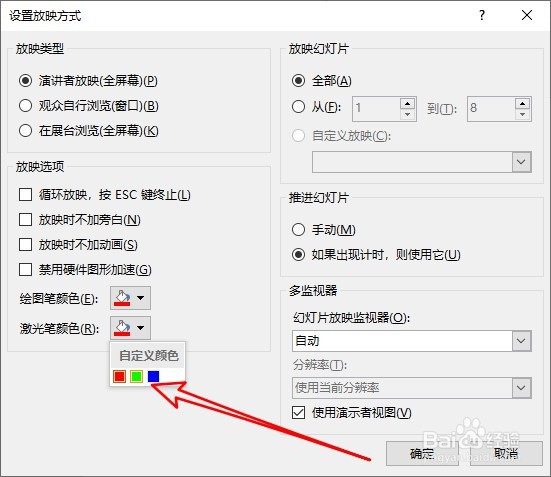Open 激光笔颜色 laser color dropdown
551x477 pixels.
[130, 328]
